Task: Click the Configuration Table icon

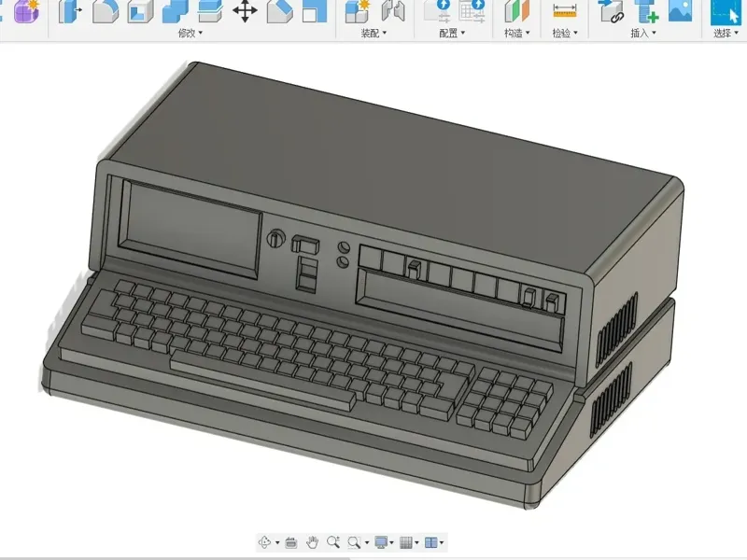Action: pyautogui.click(x=472, y=11)
